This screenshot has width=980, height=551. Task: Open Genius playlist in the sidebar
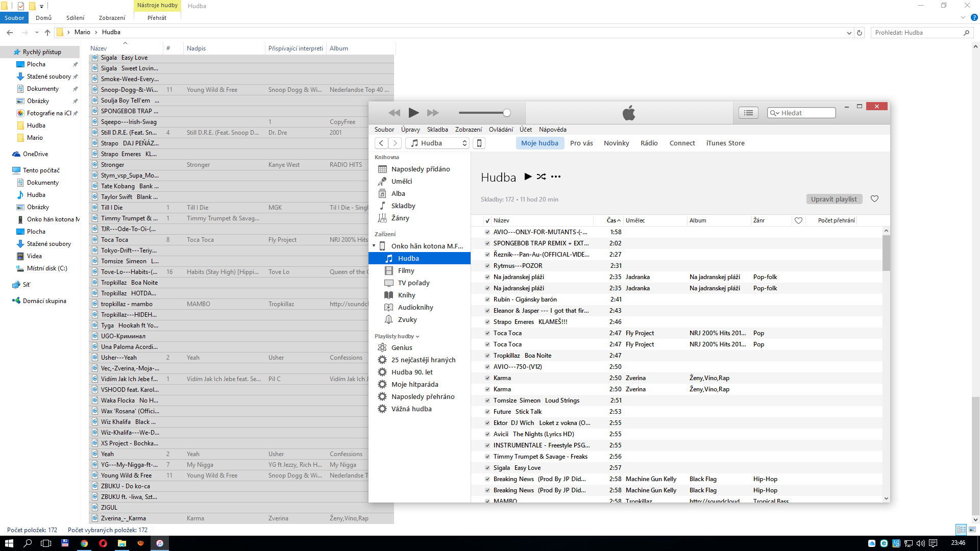pyautogui.click(x=402, y=347)
